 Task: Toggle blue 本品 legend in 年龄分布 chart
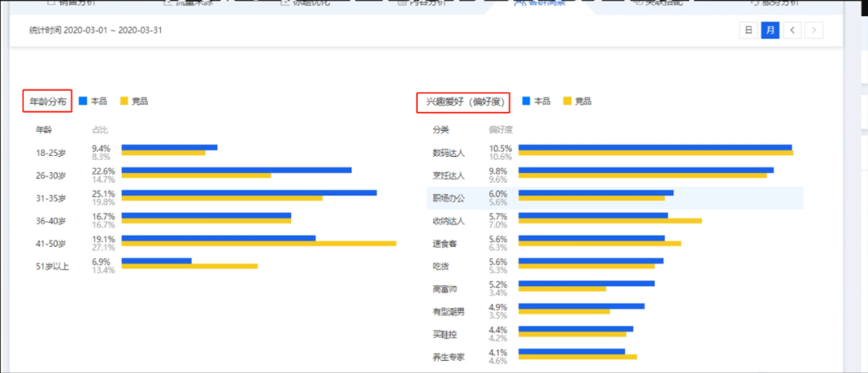tap(93, 101)
